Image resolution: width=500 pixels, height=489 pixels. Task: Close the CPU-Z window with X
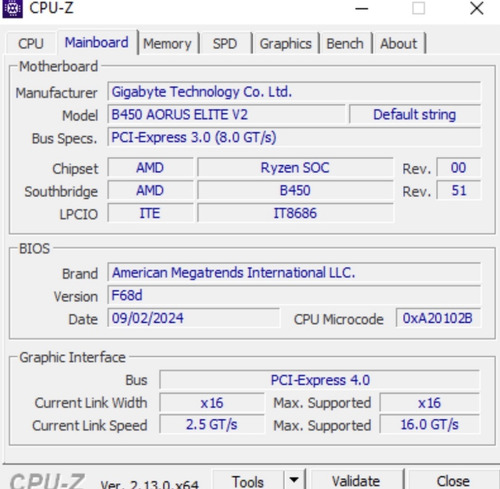[x=477, y=8]
